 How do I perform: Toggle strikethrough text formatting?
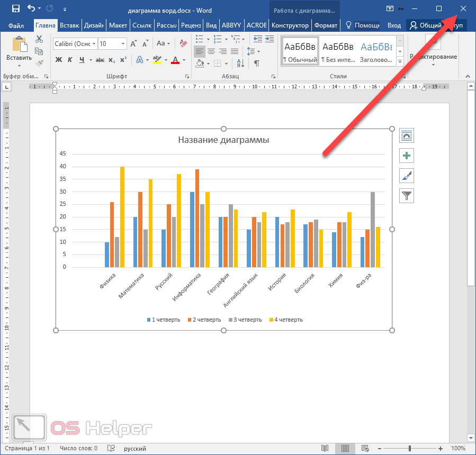(x=100, y=60)
